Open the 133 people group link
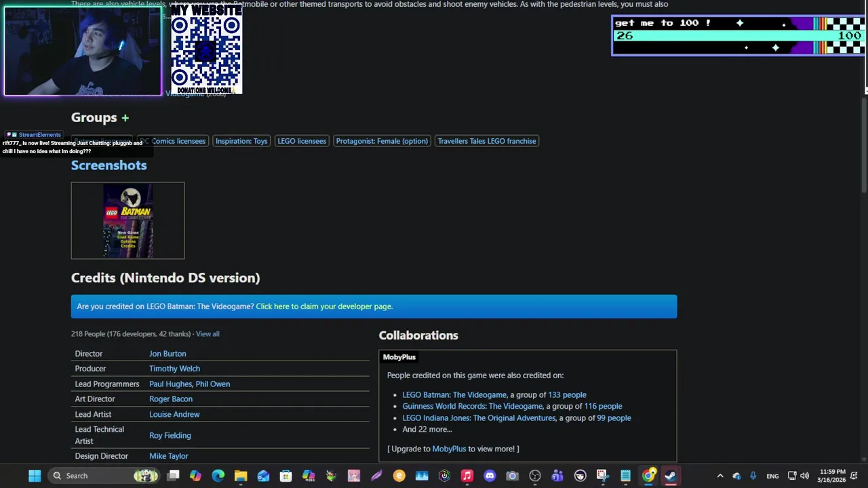Image resolution: width=868 pixels, height=488 pixels. 567,395
